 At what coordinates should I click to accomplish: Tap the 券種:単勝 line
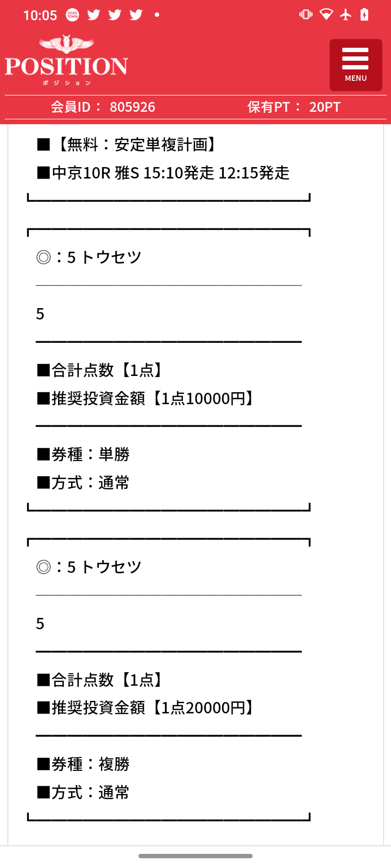pos(83,454)
